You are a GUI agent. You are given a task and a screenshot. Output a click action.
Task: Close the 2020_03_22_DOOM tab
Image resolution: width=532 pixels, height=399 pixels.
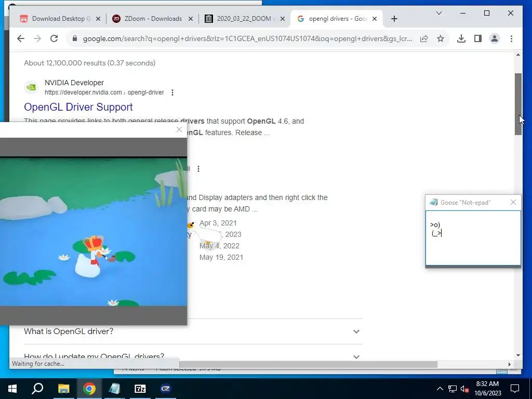282,19
